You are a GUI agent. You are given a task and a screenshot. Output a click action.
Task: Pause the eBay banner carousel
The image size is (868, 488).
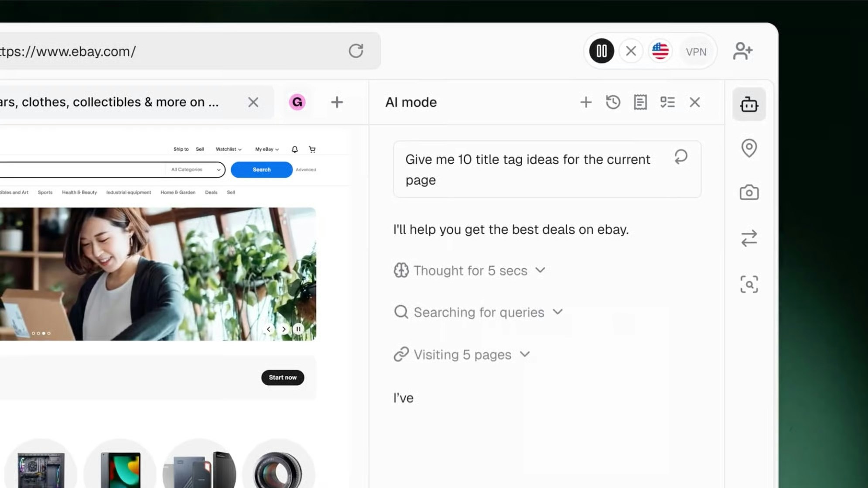298,329
